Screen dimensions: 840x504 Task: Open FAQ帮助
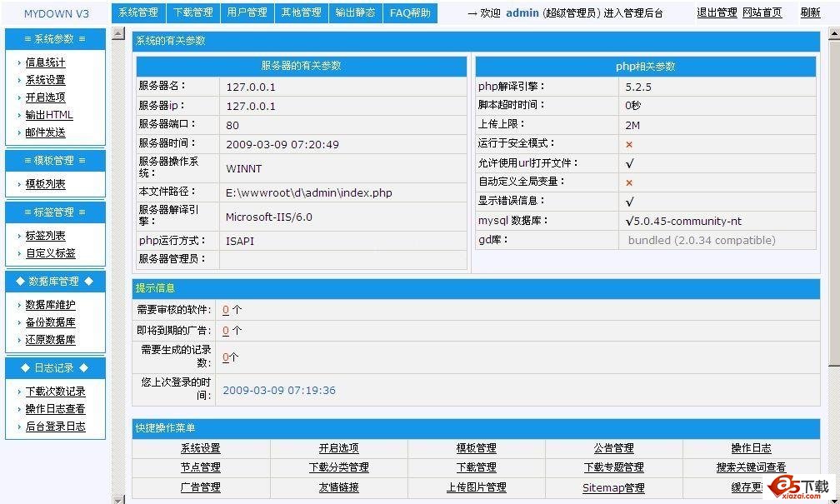pyautogui.click(x=409, y=12)
